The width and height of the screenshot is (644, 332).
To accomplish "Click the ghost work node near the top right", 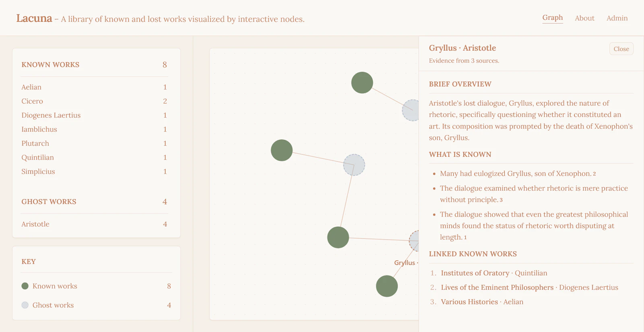I will (411, 110).
